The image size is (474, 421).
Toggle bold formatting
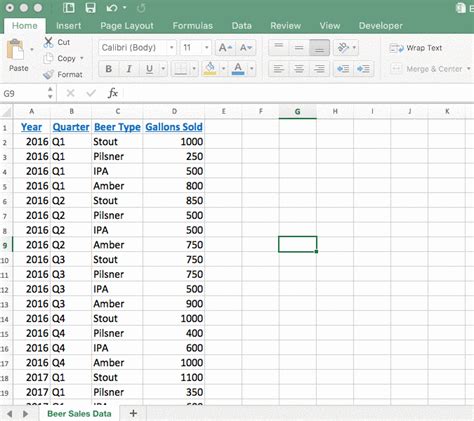coord(108,69)
